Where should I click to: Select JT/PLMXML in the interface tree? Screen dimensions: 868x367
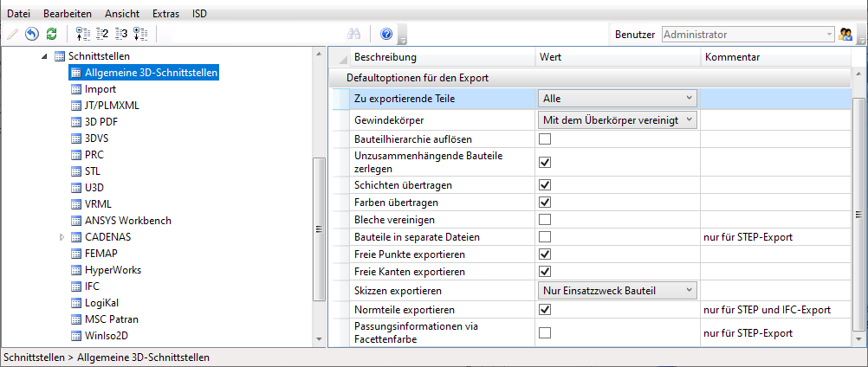tap(112, 106)
